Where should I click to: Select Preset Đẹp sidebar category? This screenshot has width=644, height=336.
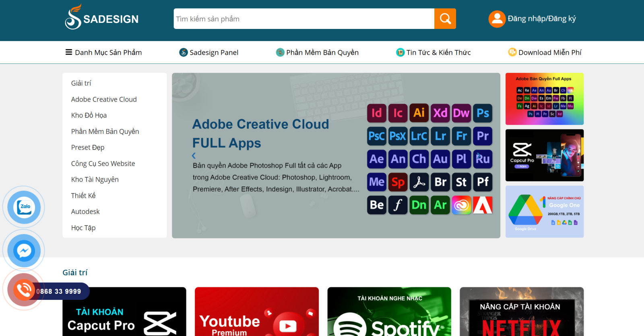click(x=88, y=148)
